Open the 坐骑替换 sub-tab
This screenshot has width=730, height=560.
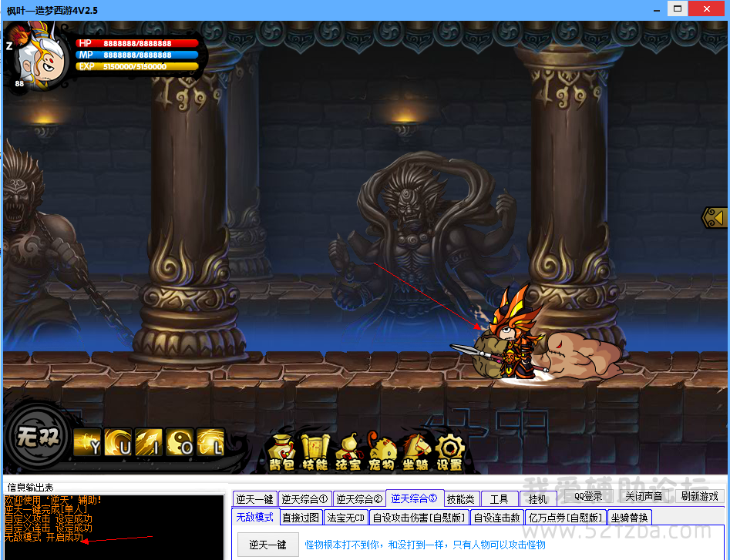(630, 517)
